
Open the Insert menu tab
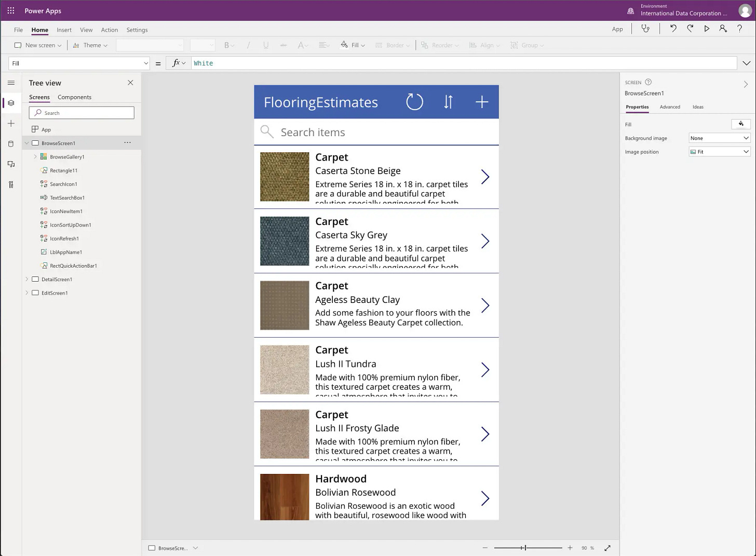tap(64, 30)
